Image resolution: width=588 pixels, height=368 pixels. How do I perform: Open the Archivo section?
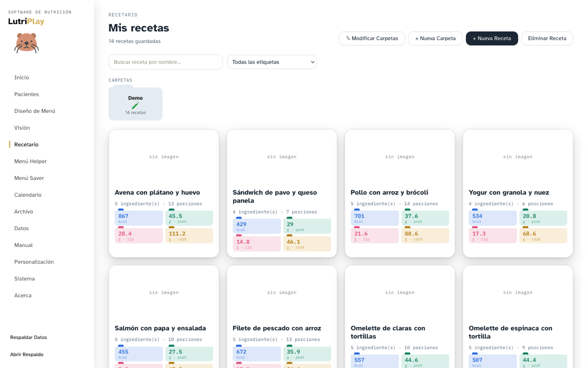[23, 212]
